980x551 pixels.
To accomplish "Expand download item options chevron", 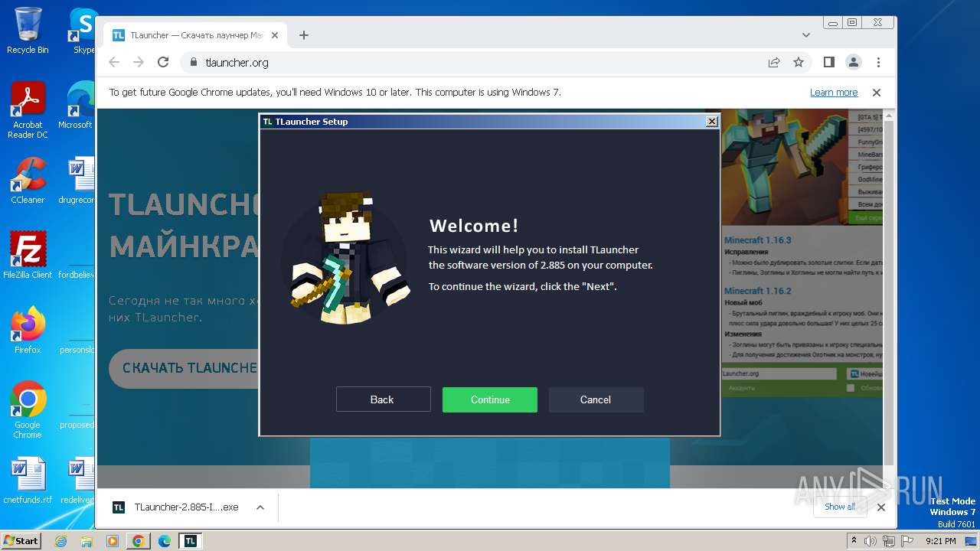I will [x=260, y=507].
